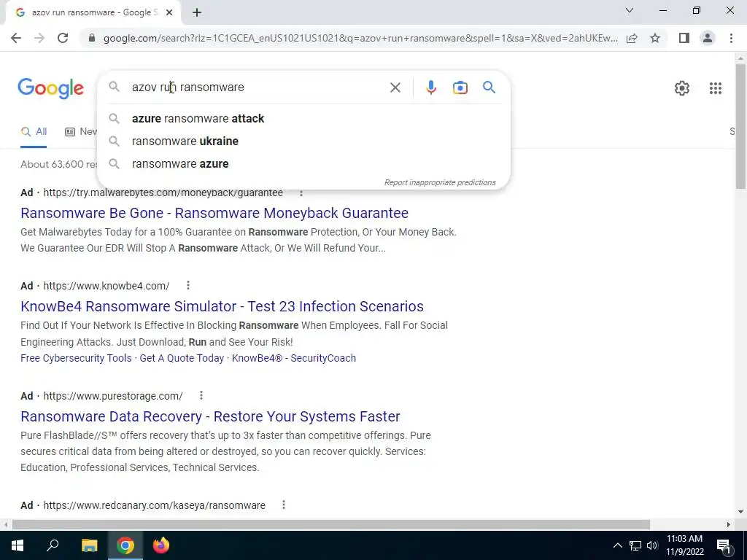Open Chrome's three-dot menu
This screenshot has width=747, height=560.
(731, 38)
